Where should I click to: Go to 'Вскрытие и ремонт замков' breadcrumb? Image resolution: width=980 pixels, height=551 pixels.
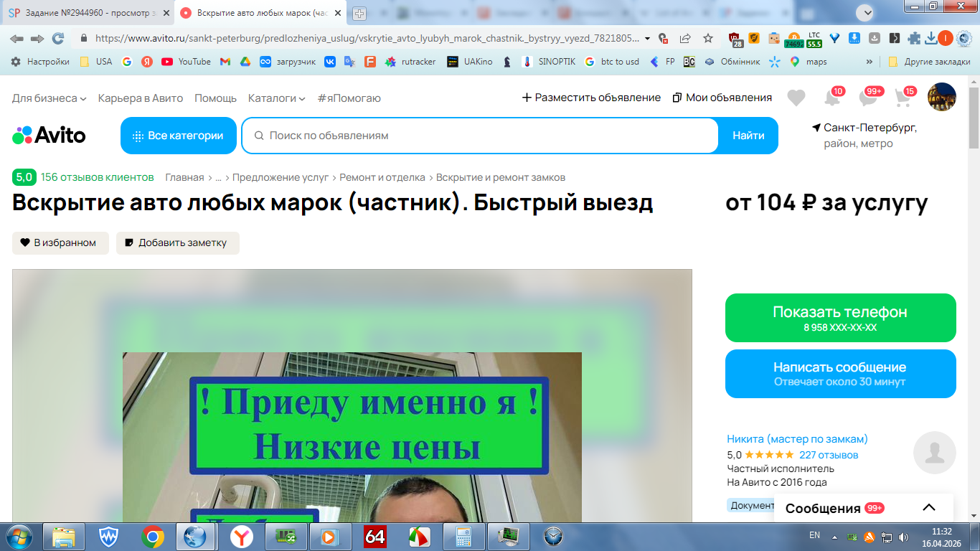pyautogui.click(x=501, y=177)
